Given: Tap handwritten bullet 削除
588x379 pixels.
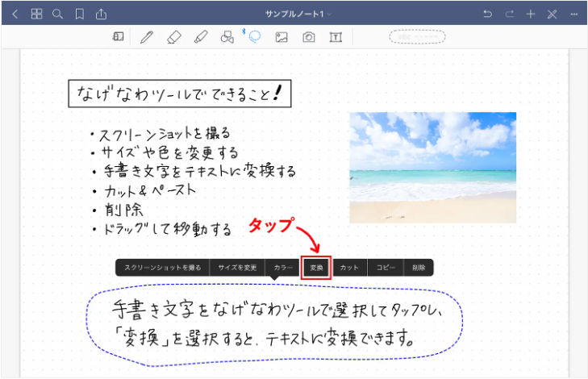Looking at the screenshot, I should 123,210.
